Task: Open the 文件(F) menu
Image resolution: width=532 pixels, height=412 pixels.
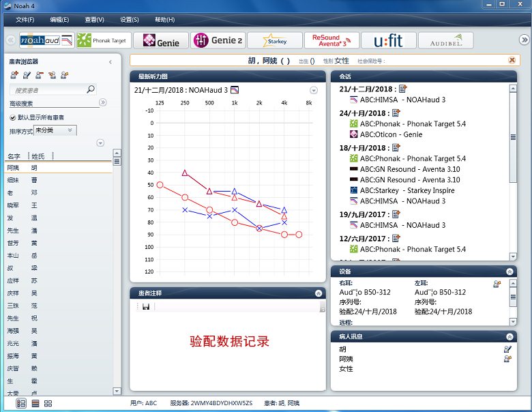Action: click(x=25, y=20)
